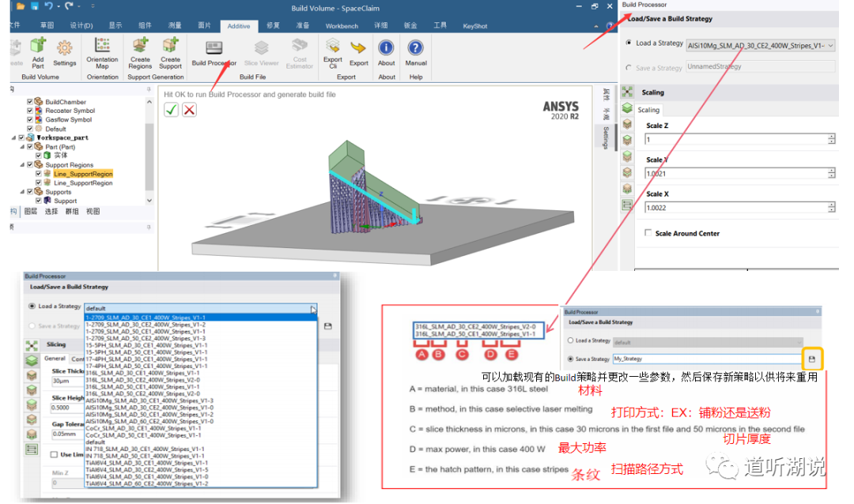854x504 pixels.
Task: Cancel with the red X icon
Action: [189, 110]
